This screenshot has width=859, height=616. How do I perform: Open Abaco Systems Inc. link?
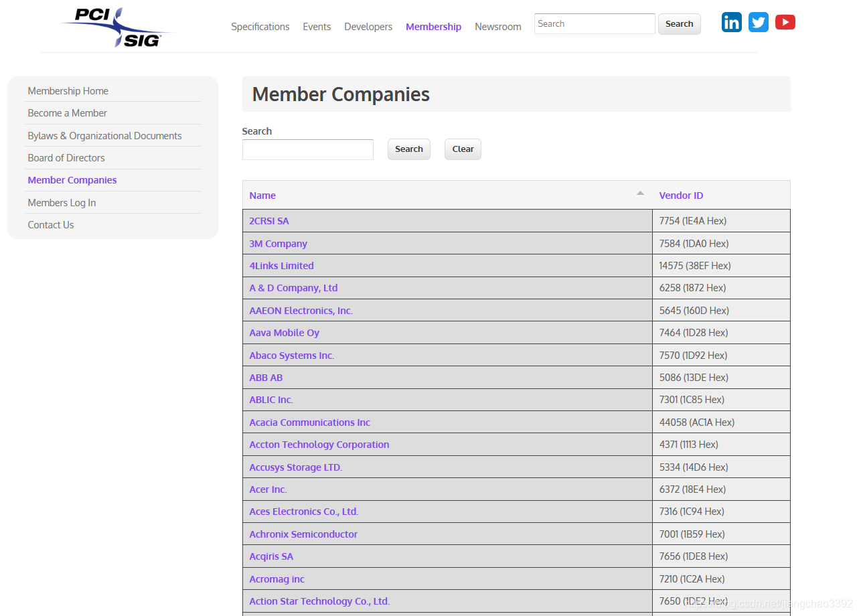pos(292,356)
